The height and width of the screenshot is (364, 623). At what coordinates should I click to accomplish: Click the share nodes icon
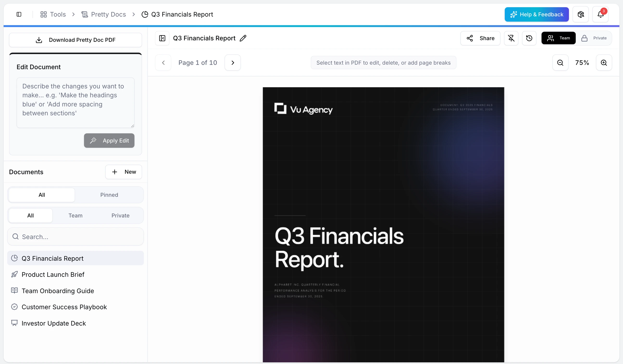click(x=470, y=38)
